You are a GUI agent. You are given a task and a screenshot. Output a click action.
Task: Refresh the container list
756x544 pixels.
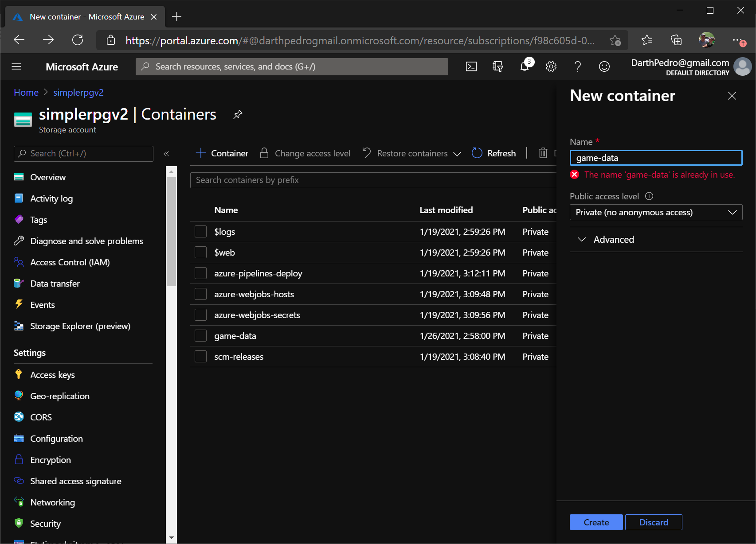tap(494, 153)
